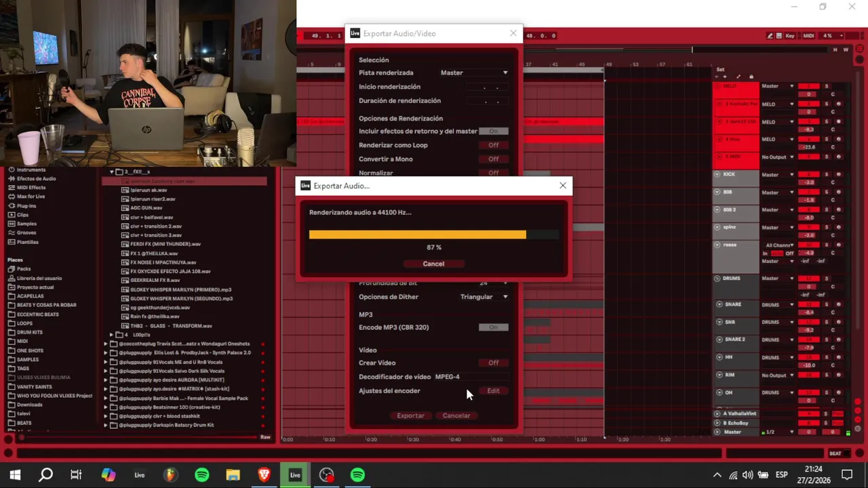Click the Exportar button
The width and height of the screenshot is (868, 488).
point(410,415)
